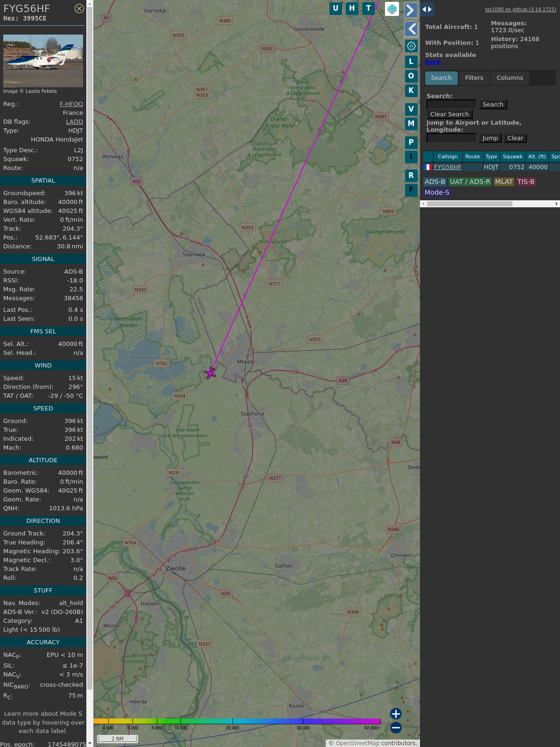Click the left-chevron sidebar collapse button

[411, 29]
